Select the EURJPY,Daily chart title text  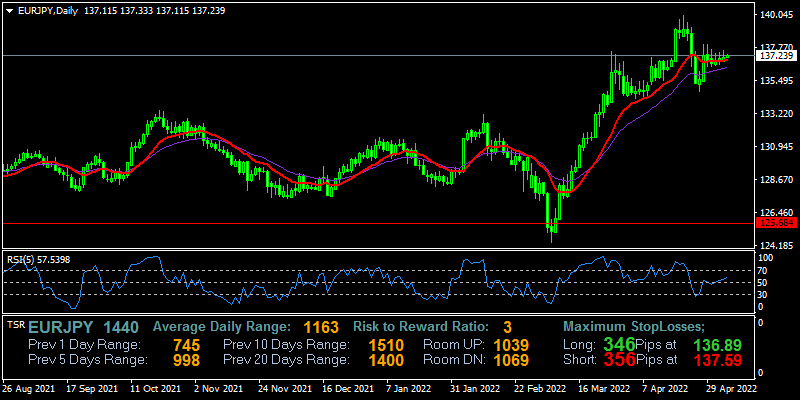coord(48,11)
